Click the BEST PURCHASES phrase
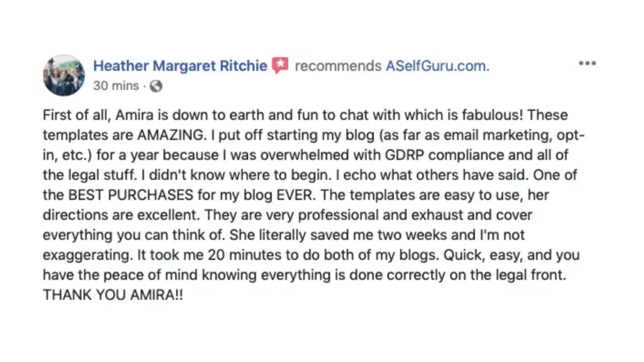 [131, 195]
